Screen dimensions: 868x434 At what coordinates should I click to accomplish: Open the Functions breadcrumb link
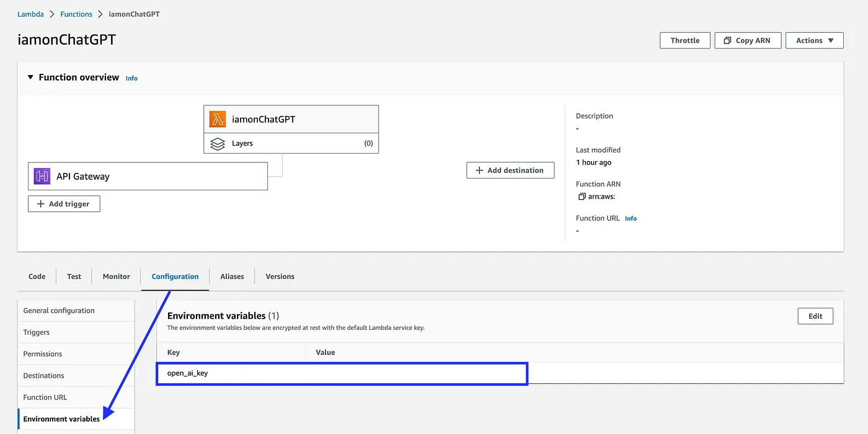pos(76,14)
